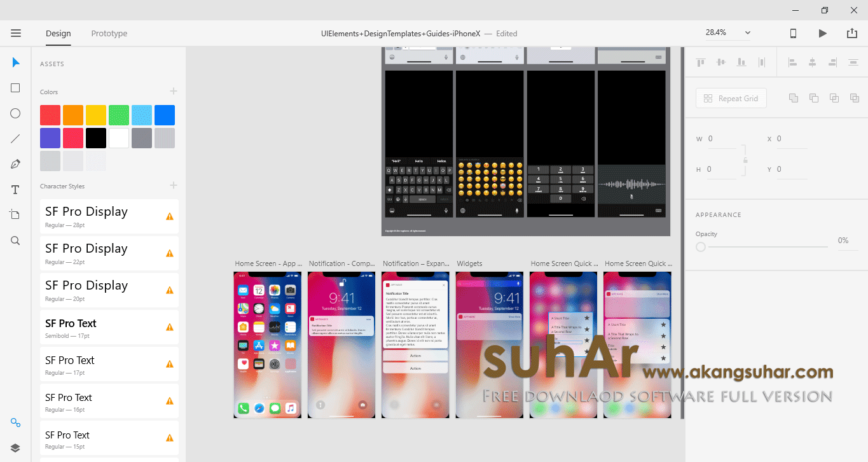Click the Align Center horizontally icon
Image resolution: width=868 pixels, height=462 pixels.
click(812, 62)
